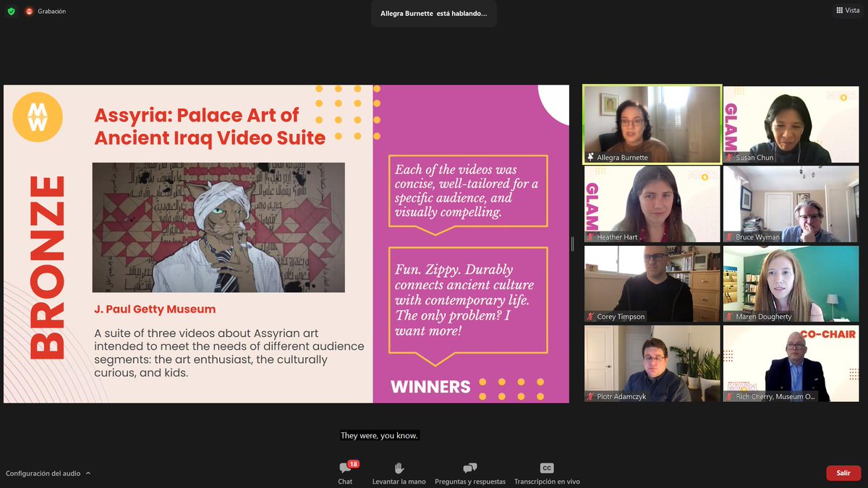The width and height of the screenshot is (868, 488).
Task: Click the Levantar la mano icon
Action: pos(399,468)
